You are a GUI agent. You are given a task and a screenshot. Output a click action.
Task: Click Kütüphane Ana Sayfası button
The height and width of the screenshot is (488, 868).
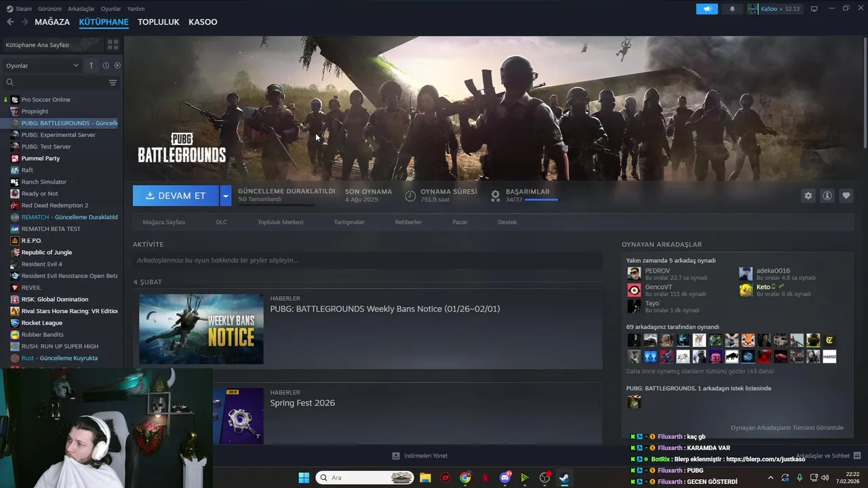(x=52, y=45)
